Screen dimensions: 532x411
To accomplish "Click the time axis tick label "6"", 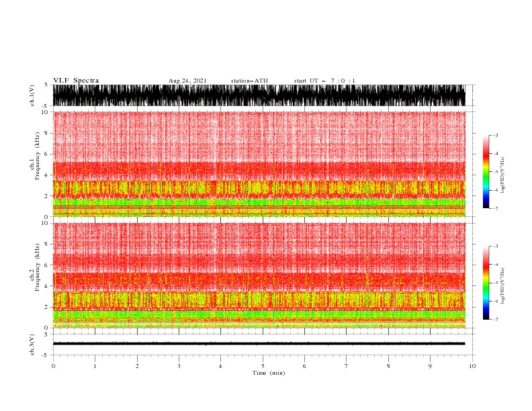I will click(x=304, y=366).
